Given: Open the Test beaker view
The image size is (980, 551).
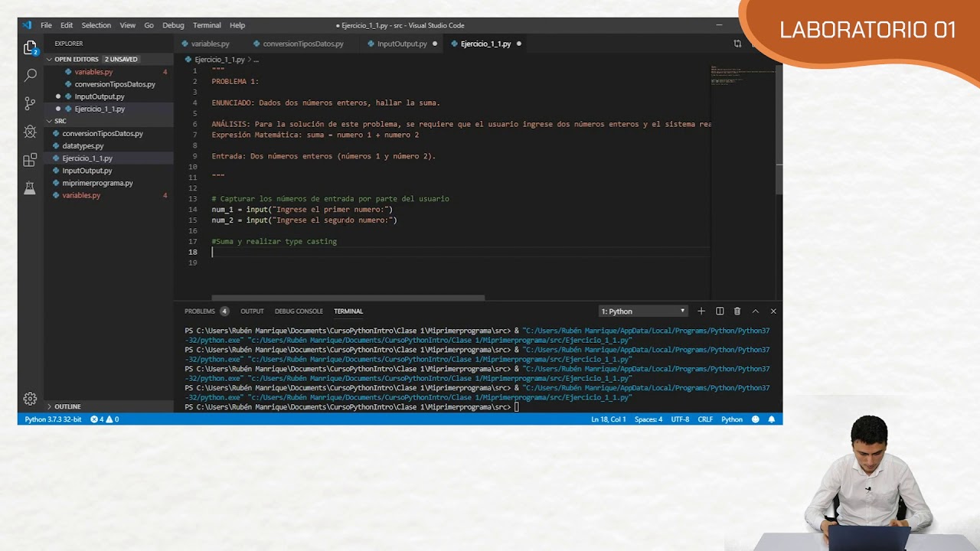Looking at the screenshot, I should point(30,187).
